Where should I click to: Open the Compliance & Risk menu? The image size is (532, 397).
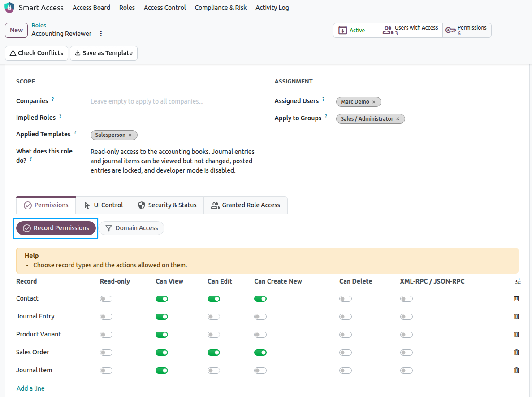click(221, 8)
